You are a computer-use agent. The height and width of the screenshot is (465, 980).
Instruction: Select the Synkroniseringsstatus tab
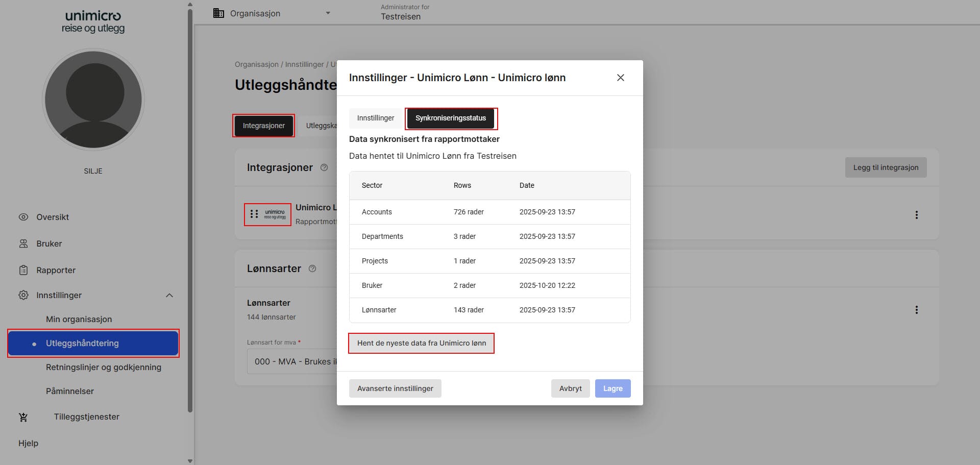point(450,118)
